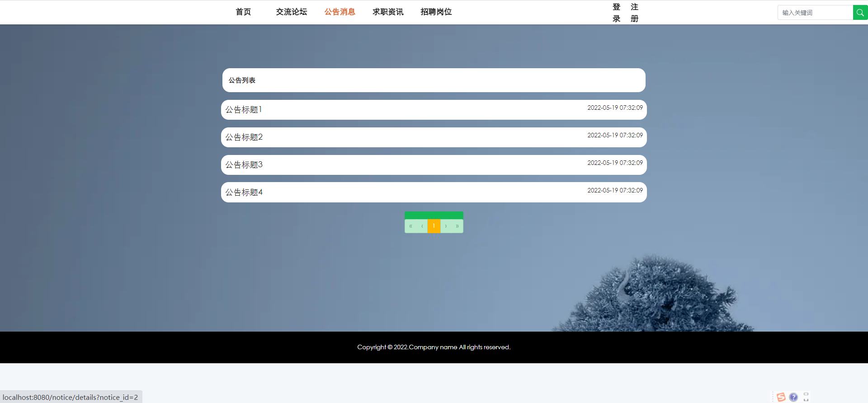Select the 公告消息 navigation item
This screenshot has height=403, width=868.
tap(340, 12)
